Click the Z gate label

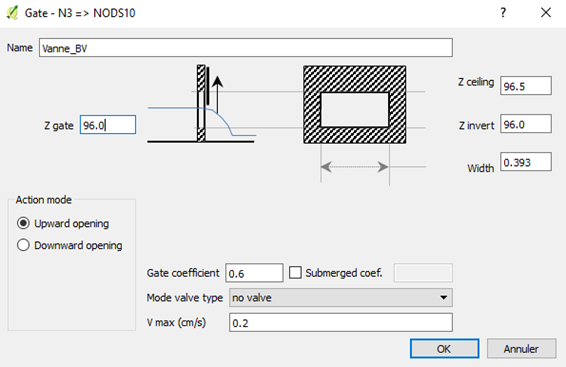(x=58, y=126)
